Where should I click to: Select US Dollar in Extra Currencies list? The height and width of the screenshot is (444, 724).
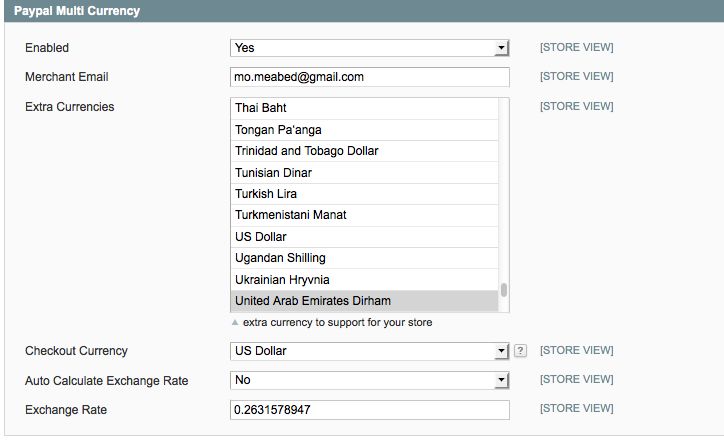point(364,237)
